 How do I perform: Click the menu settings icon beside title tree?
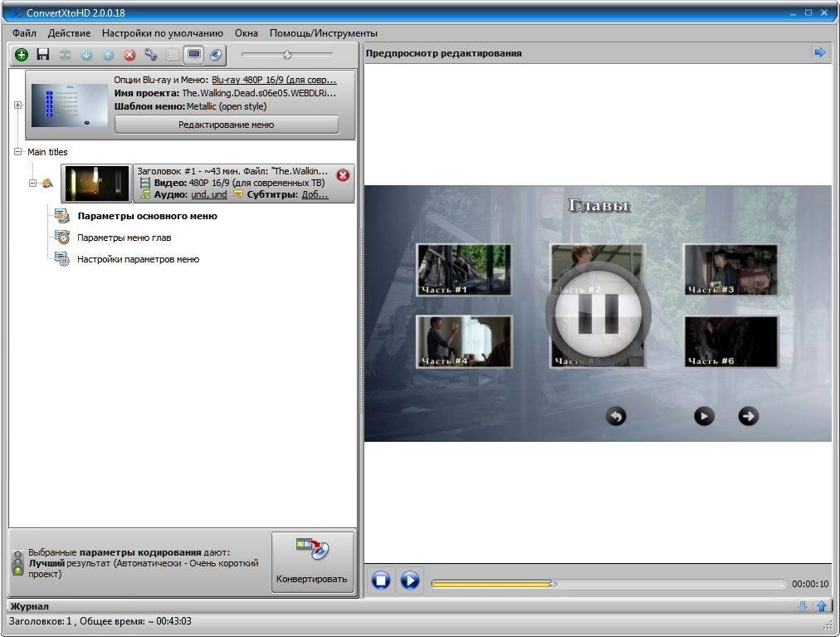47,184
